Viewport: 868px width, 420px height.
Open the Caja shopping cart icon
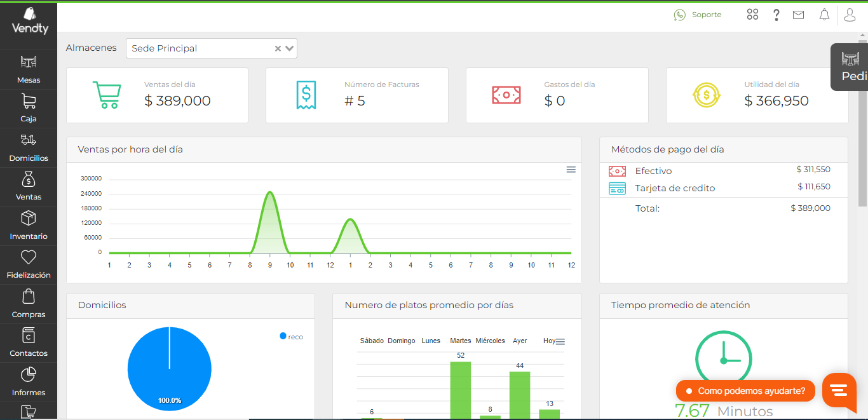pyautogui.click(x=29, y=102)
